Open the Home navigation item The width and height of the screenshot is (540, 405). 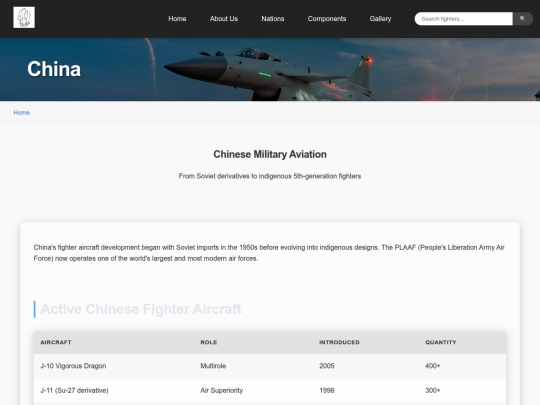coord(177,19)
